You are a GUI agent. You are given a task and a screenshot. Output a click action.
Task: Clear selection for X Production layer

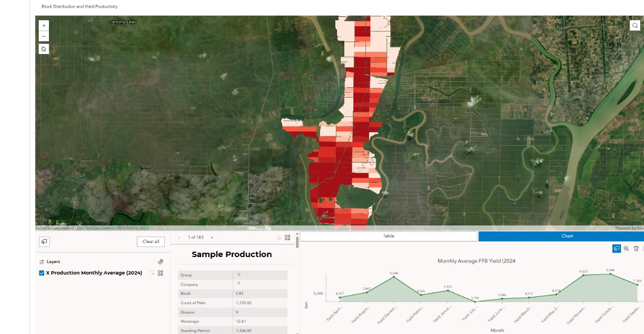[x=152, y=273]
